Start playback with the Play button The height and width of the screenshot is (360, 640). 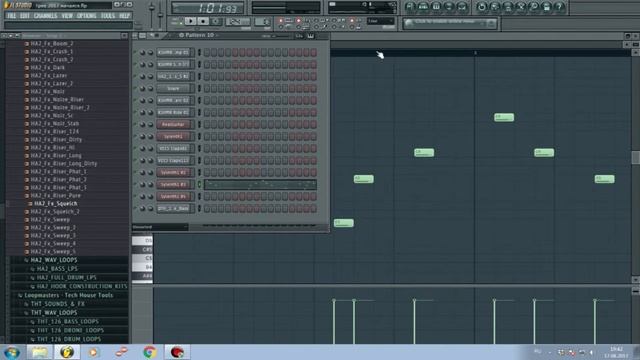(x=190, y=21)
